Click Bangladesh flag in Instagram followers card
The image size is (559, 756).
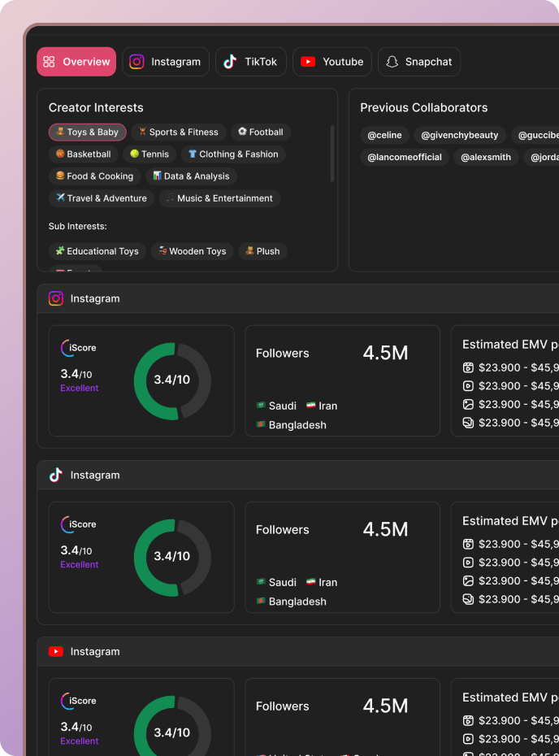click(261, 424)
